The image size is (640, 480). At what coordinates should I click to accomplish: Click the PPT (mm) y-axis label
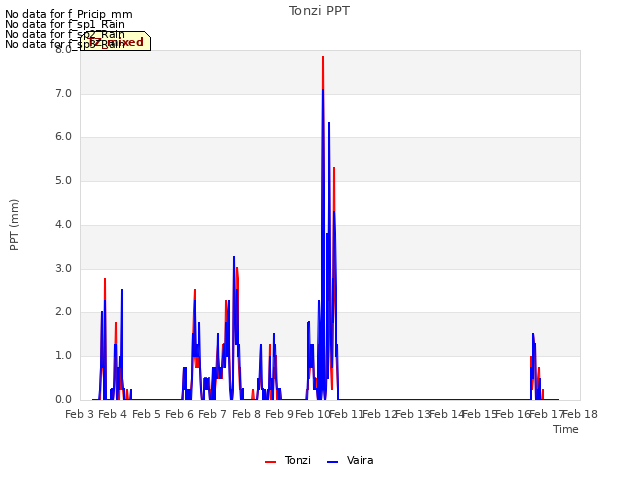tap(14, 225)
